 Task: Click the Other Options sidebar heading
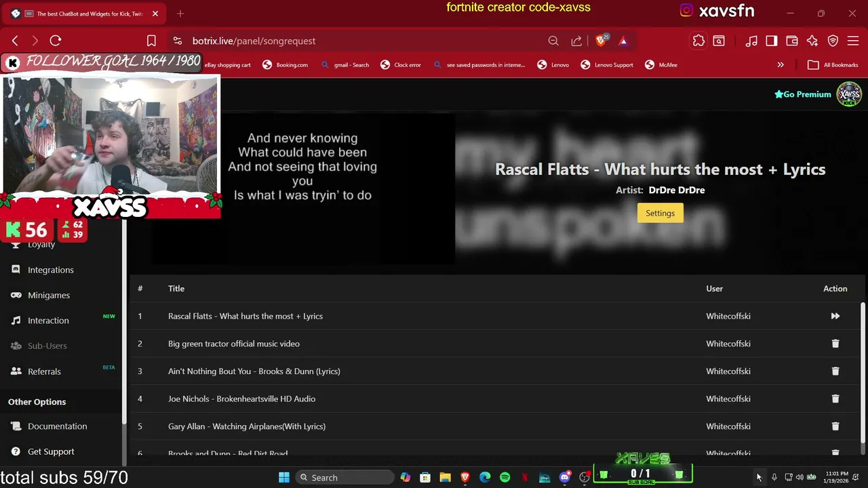(37, 402)
